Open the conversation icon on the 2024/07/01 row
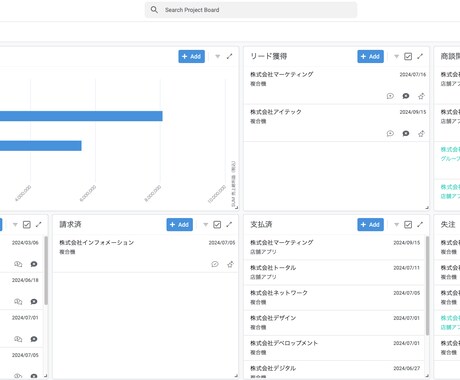Image resolution: width=460 pixels, height=380 pixels. (18, 339)
